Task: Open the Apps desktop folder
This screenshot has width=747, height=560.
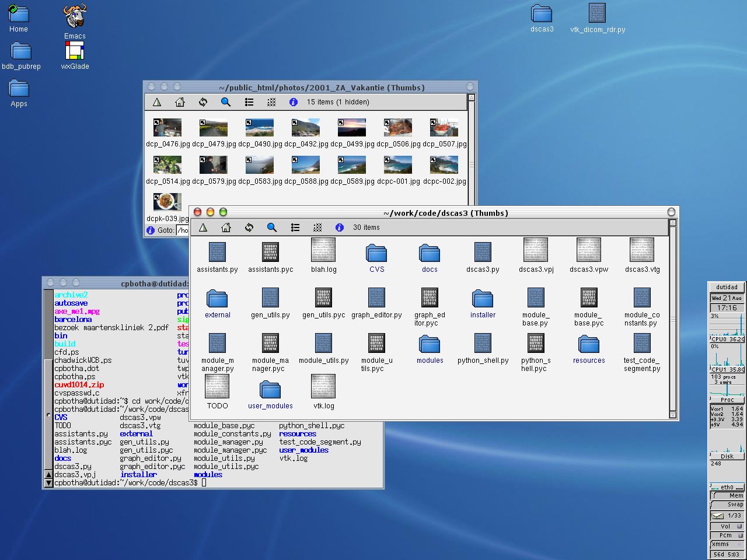Action: [x=19, y=89]
